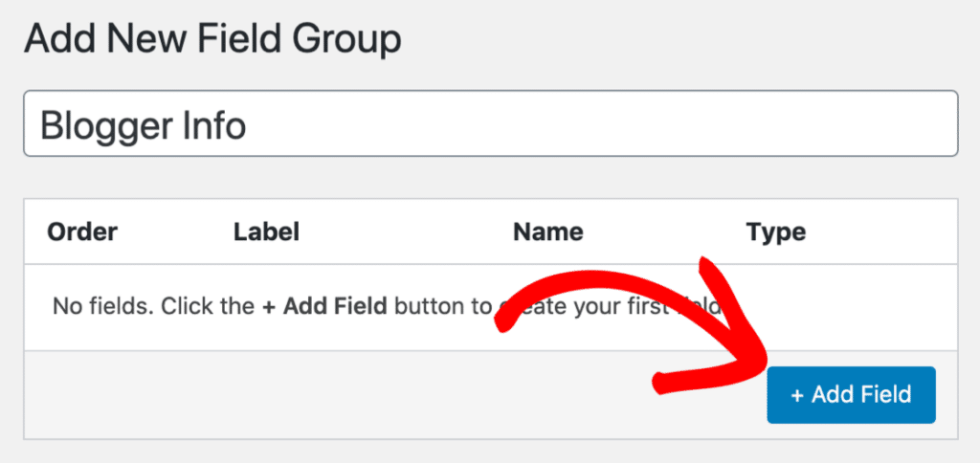Click the Name column header

(547, 231)
